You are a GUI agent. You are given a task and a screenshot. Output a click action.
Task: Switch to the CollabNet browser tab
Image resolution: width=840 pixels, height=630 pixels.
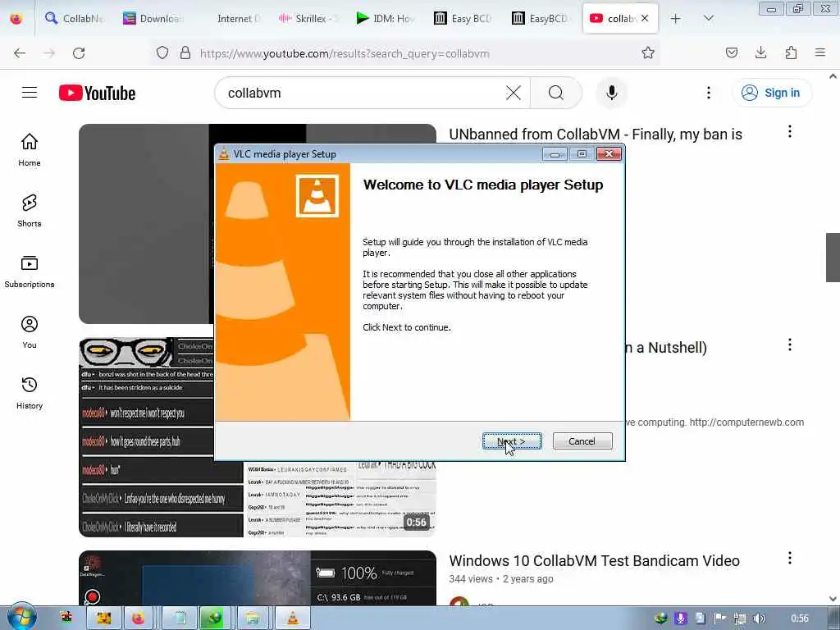point(74,18)
